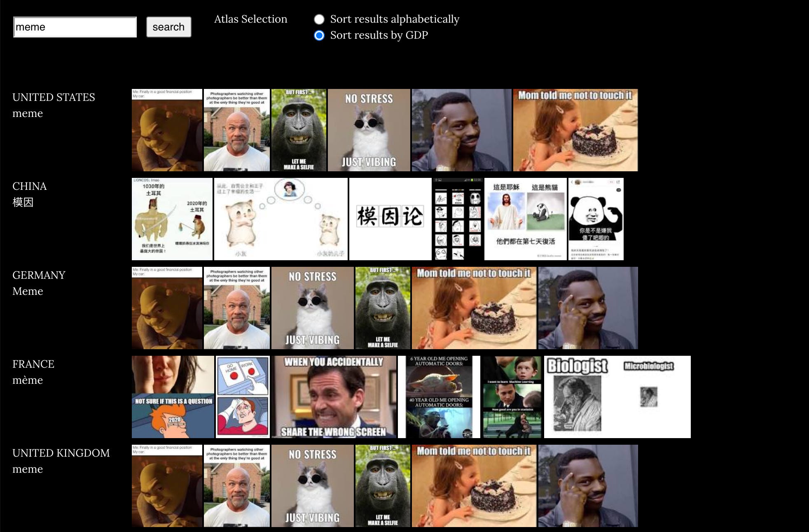This screenshot has width=809, height=532.
Task: Click the FRANCE country label
Action: point(33,364)
